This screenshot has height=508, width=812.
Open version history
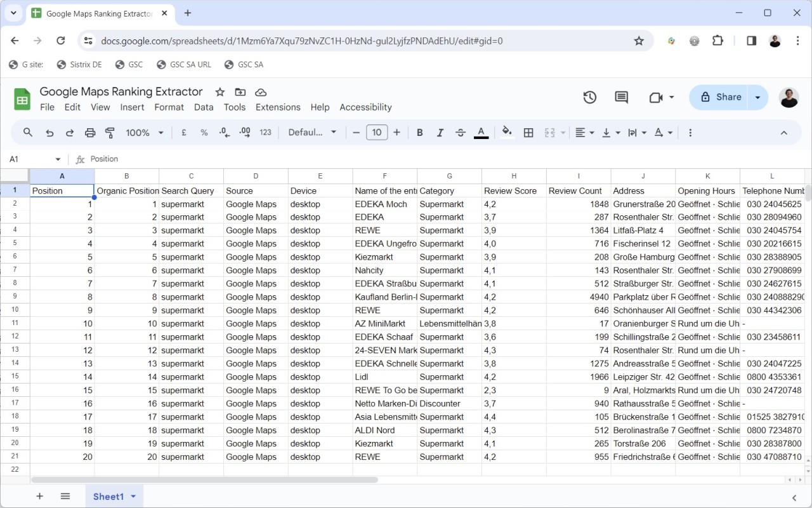[589, 97]
